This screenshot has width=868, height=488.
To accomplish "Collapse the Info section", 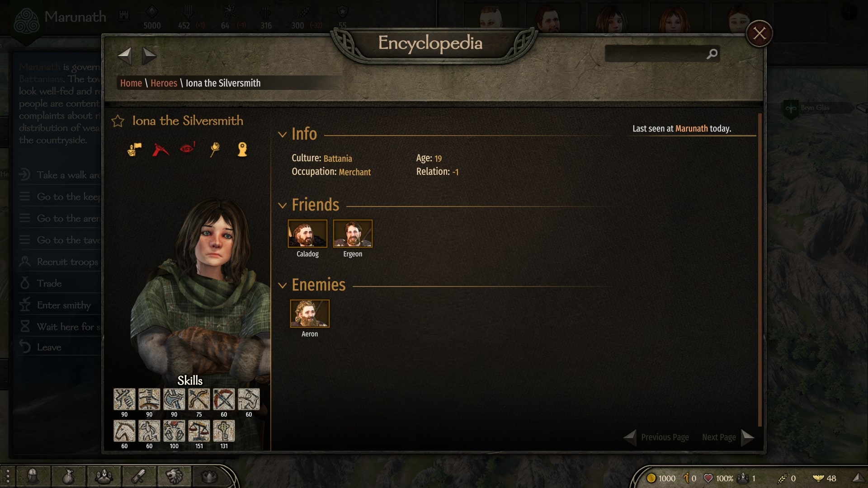I will click(x=282, y=134).
